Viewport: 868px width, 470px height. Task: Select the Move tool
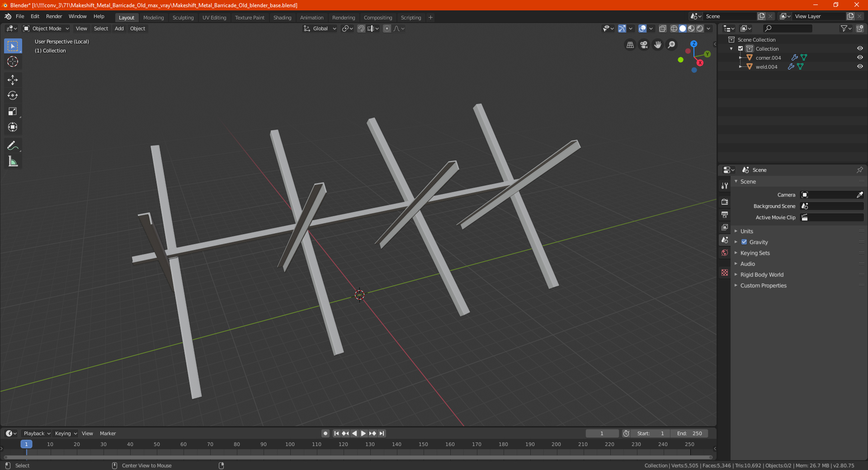[13, 80]
